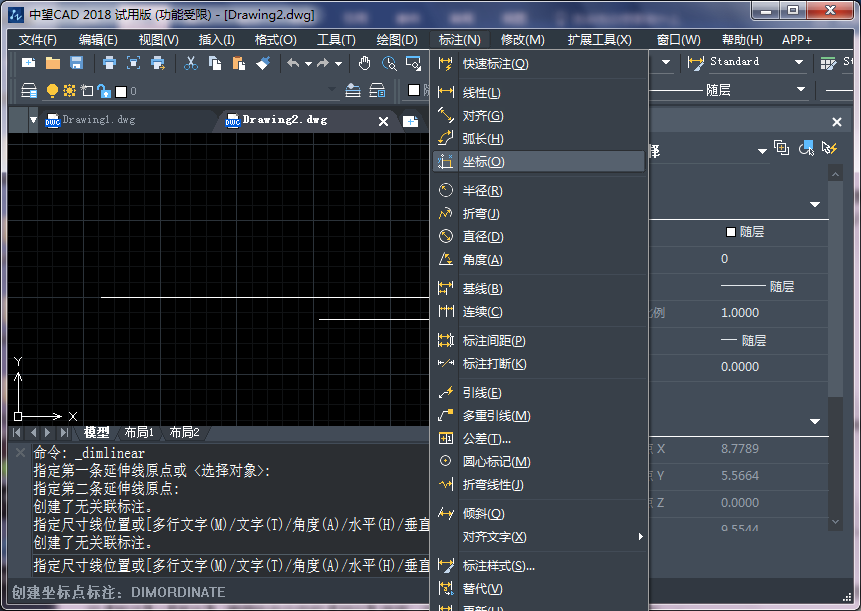Switch to the 布局1 tab
This screenshot has height=611, width=861.
[141, 433]
